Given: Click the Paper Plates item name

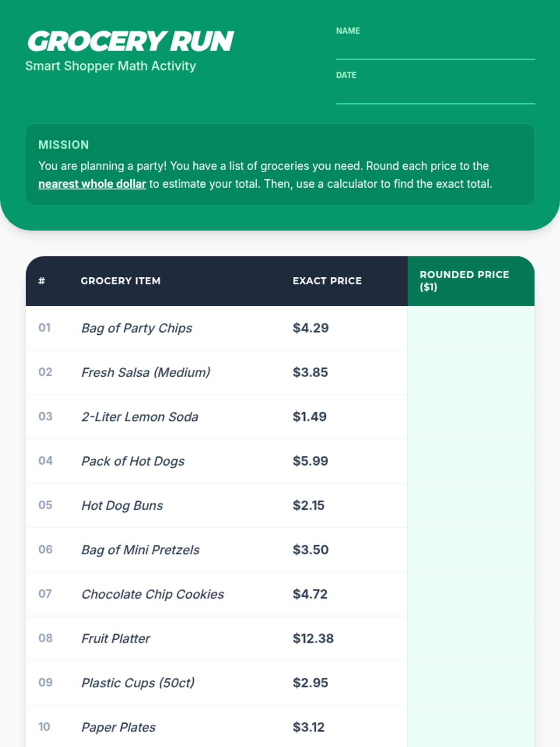Looking at the screenshot, I should tap(119, 727).
